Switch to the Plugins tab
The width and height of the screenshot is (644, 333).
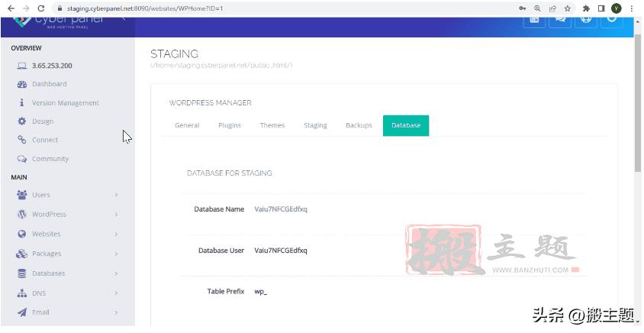[230, 125]
